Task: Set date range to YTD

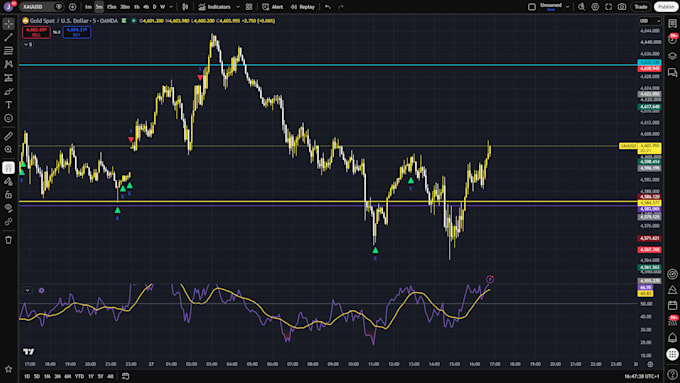Action: [x=79, y=376]
